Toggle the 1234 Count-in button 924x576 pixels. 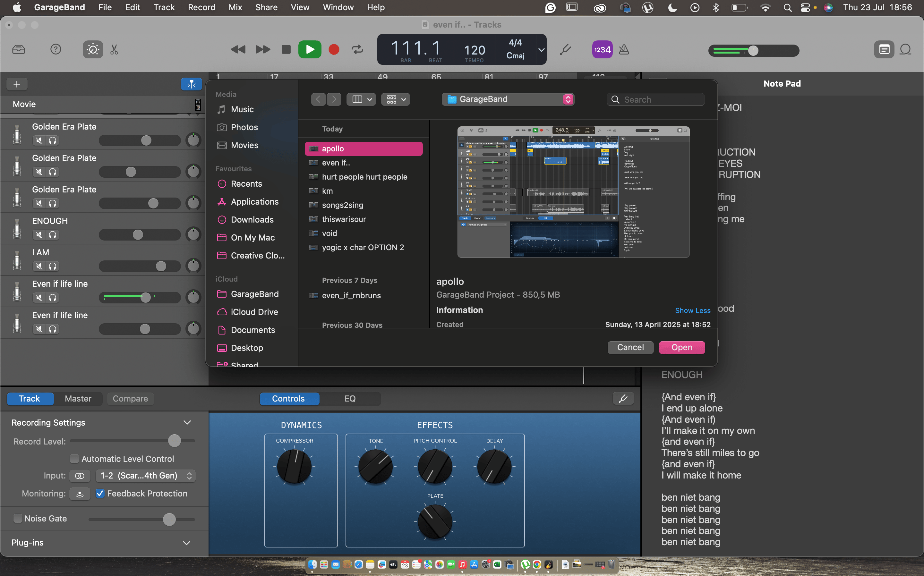pyautogui.click(x=602, y=49)
